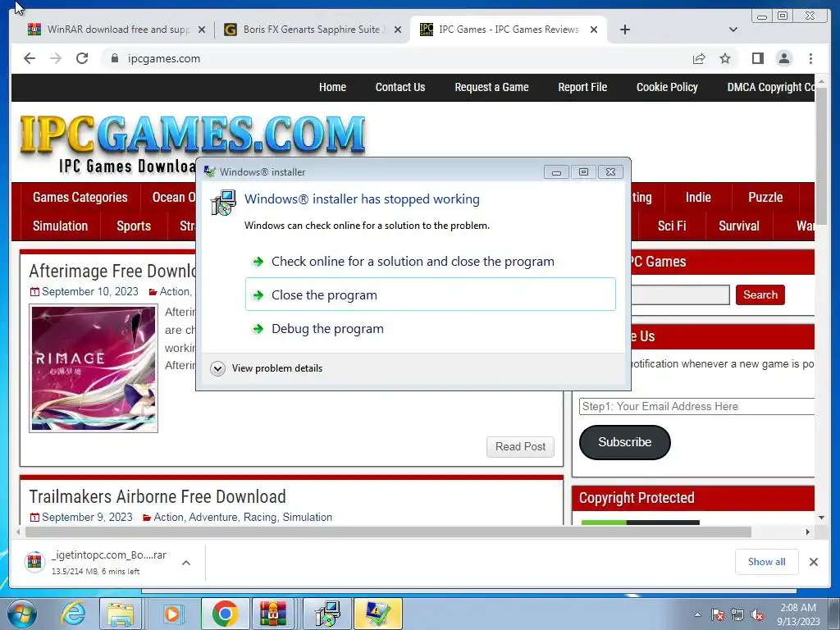Open Games Categories menu
This screenshot has width=840, height=630.
click(80, 197)
